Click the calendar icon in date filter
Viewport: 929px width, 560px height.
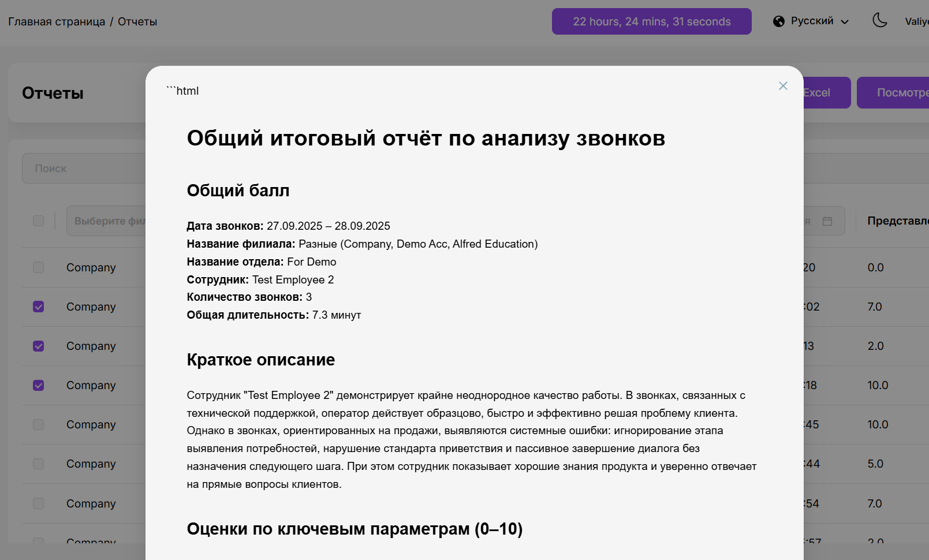pos(827,221)
